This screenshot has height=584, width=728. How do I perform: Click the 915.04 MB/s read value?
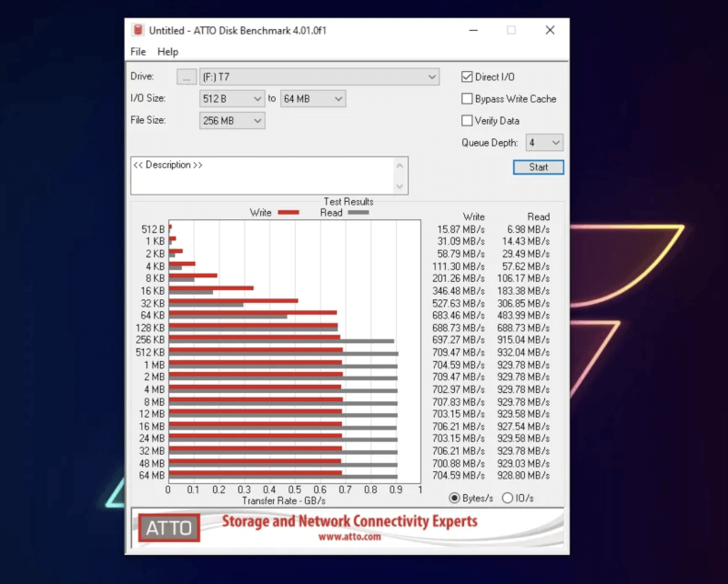523,340
